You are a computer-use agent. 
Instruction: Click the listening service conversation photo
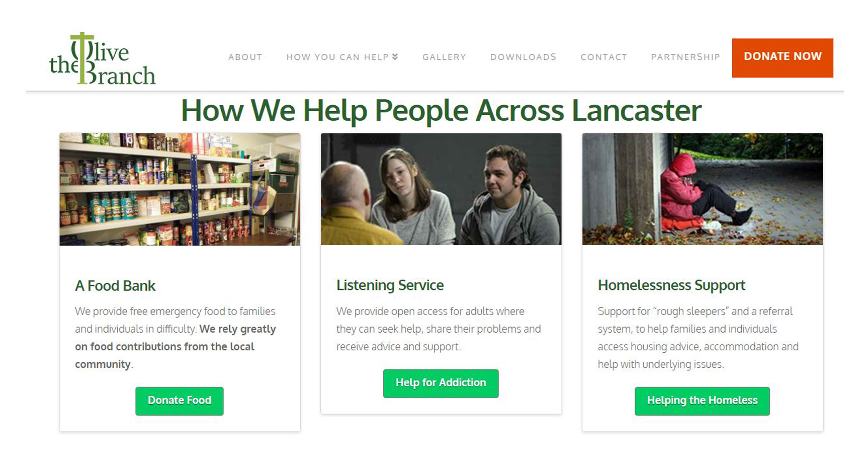pos(441,189)
